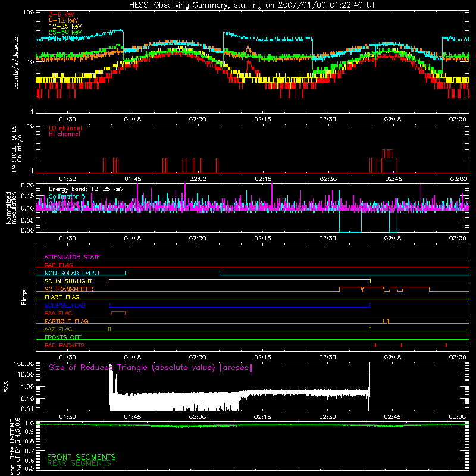This screenshot has height=476, width=476.
Task: Click the 02:30 tick under particle rates panel
Action: tap(328, 179)
